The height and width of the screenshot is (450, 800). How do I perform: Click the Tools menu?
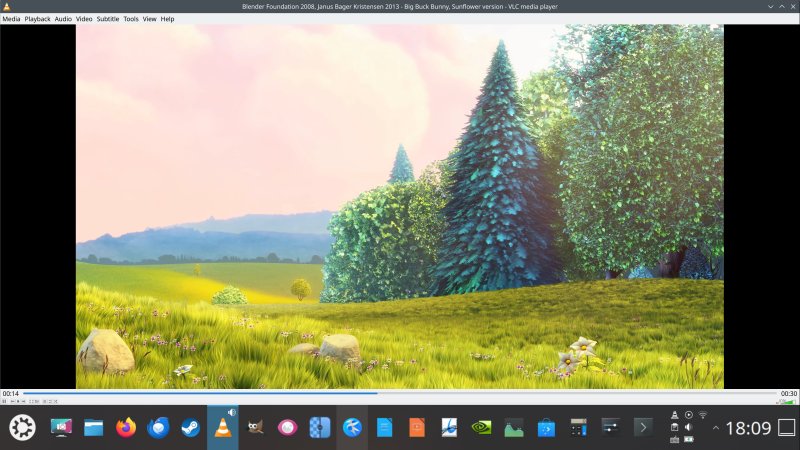131,19
